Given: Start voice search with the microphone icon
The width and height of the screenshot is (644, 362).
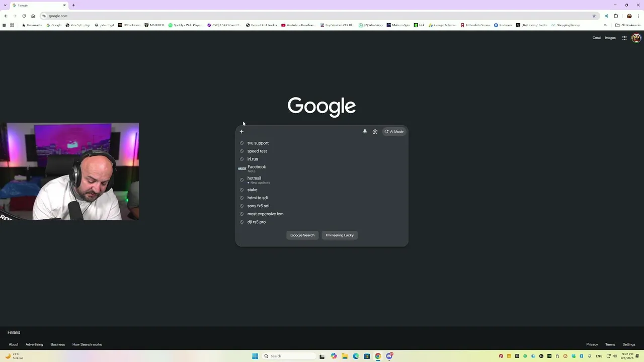Looking at the screenshot, I should 365,132.
